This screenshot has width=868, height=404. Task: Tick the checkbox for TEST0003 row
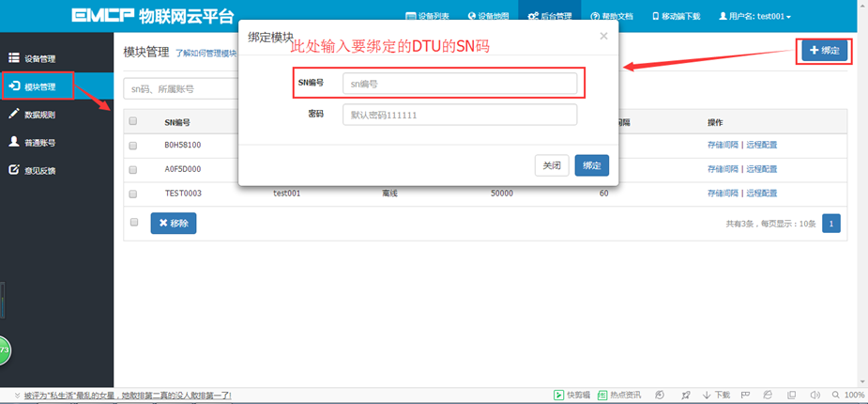pos(133,194)
